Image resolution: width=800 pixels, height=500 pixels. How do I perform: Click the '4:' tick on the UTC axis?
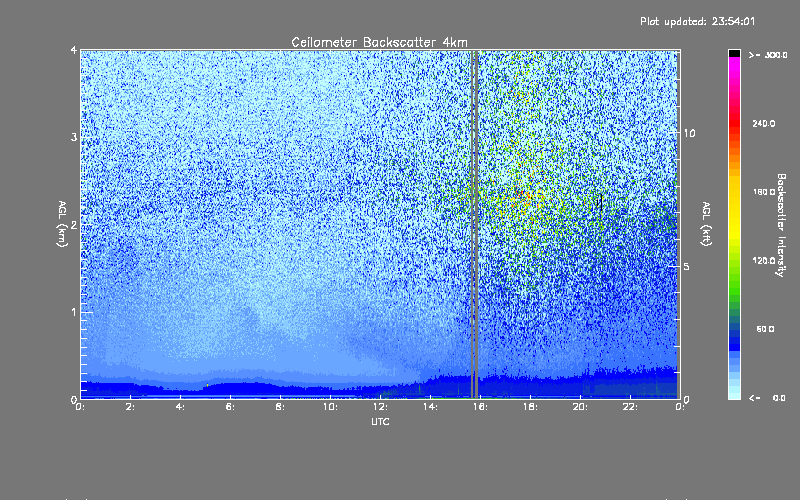pos(181,407)
